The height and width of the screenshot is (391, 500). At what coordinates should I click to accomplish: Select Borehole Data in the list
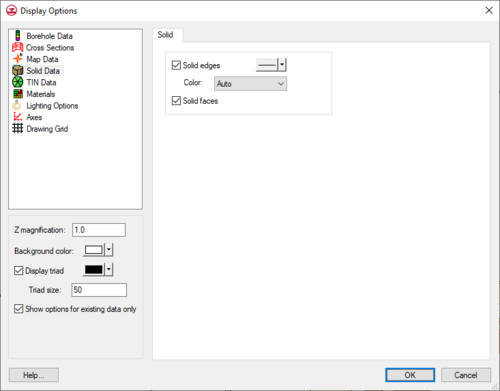50,36
